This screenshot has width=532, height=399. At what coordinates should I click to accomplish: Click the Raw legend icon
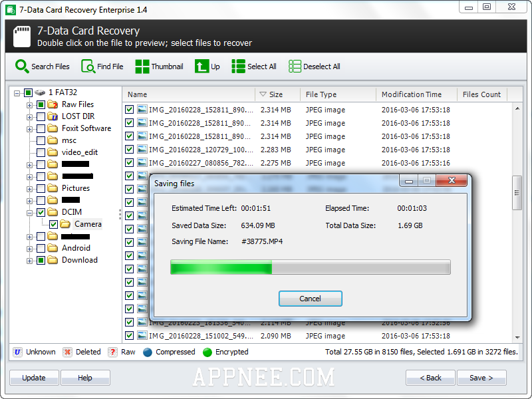(x=112, y=352)
